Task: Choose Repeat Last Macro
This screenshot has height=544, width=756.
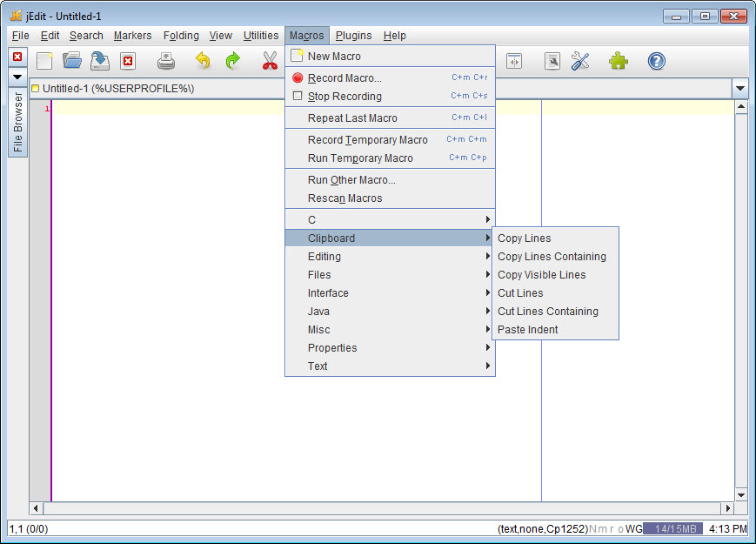Action: [x=390, y=118]
